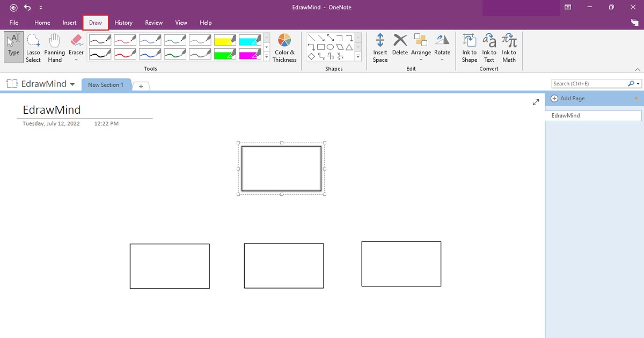
Task: Activate the Lasso Select tool
Action: [33, 47]
